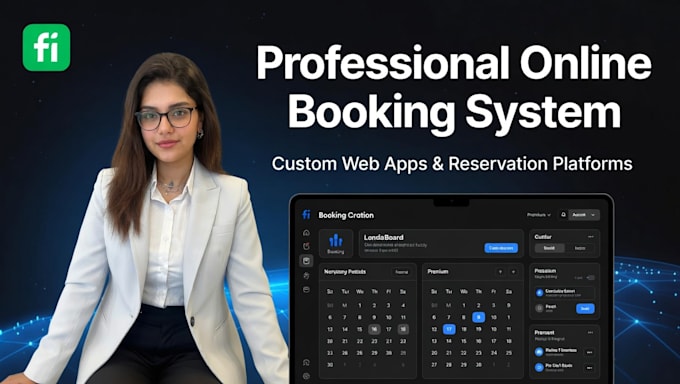Click the hand icon in the sidebar
This screenshot has width=680, height=384.
tap(306, 276)
